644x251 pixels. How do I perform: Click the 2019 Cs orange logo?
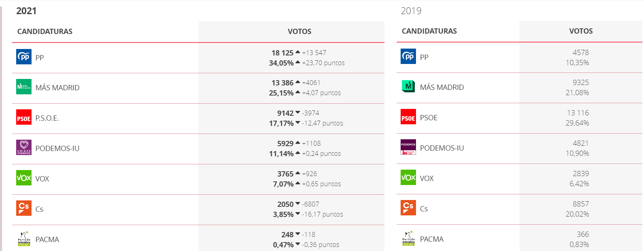pos(408,208)
